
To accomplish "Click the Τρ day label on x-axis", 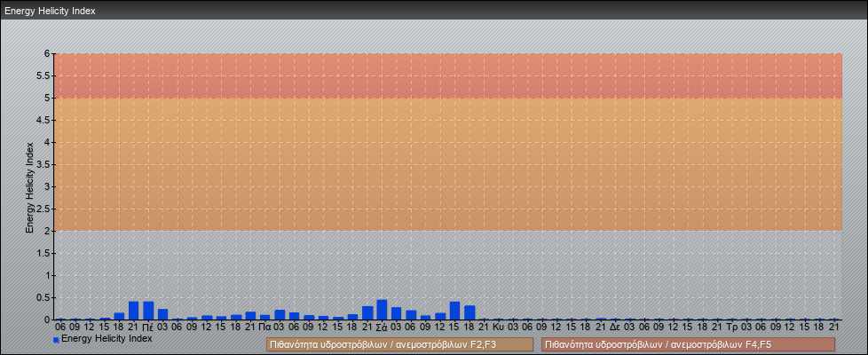I will click(x=731, y=327).
